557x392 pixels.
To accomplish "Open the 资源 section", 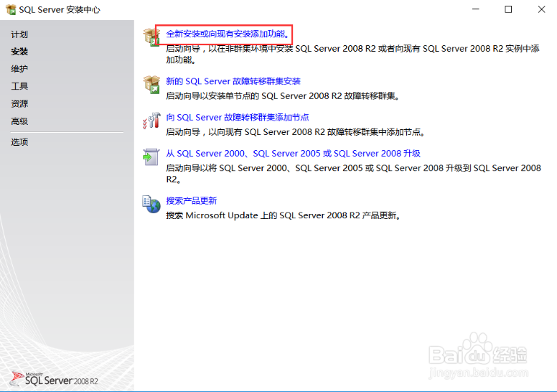I will pos(19,104).
